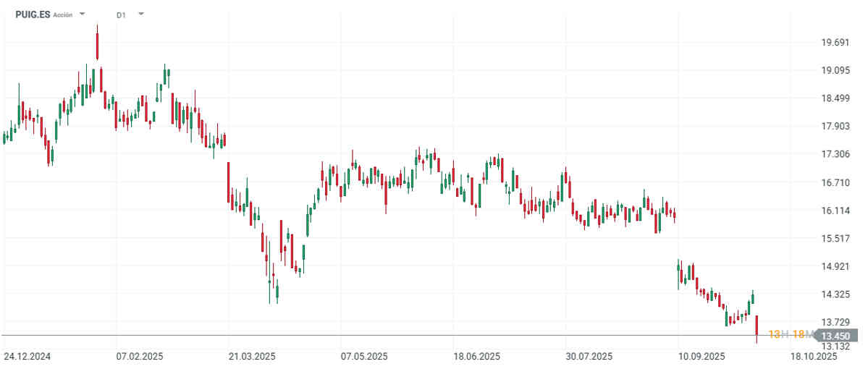The width and height of the screenshot is (868, 369).
Task: Click the latest red candle at far right
Action: [757, 326]
